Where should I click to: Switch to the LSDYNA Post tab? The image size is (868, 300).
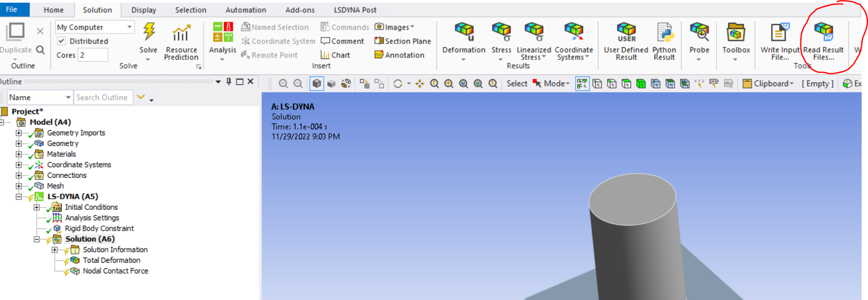[x=355, y=10]
